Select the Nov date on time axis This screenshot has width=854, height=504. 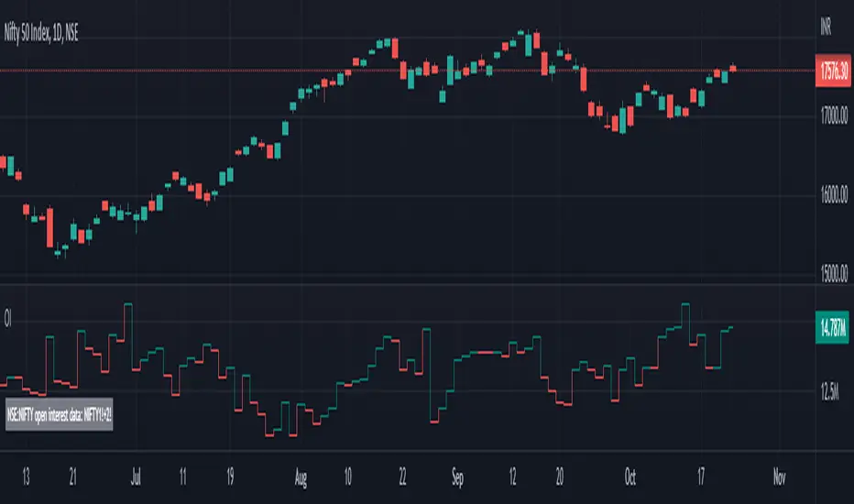coord(780,477)
